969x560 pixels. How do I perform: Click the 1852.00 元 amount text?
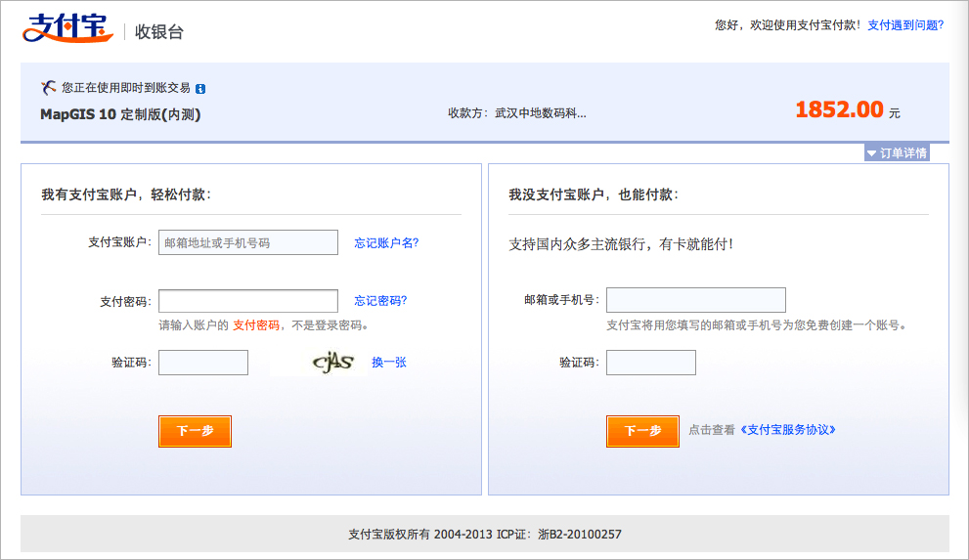847,109
